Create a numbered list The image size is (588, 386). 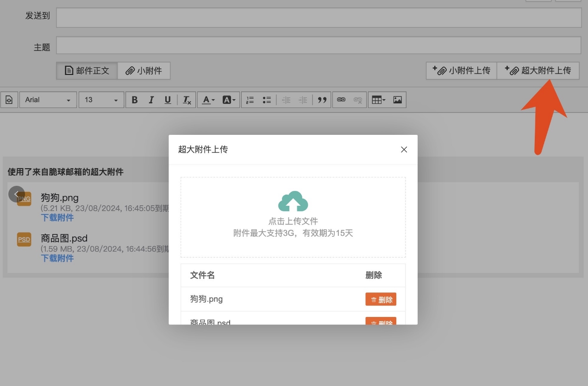coord(250,99)
